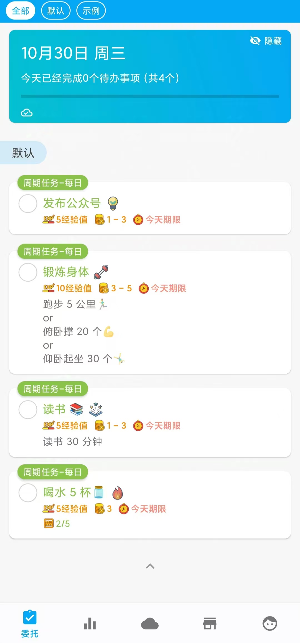Check off the 锻炼身体 task
This screenshot has width=300, height=644.
pos(28,272)
